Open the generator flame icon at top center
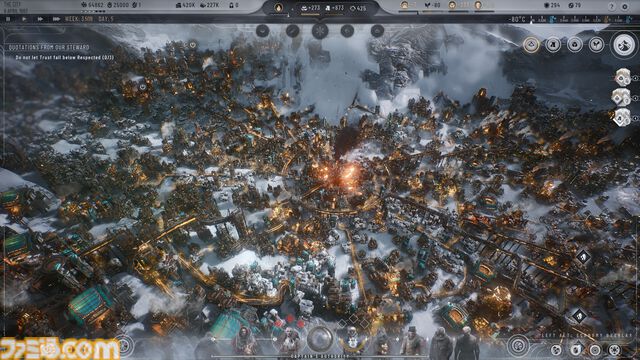Image resolution: width=640 pixels, height=360 pixels. [x=278, y=7]
